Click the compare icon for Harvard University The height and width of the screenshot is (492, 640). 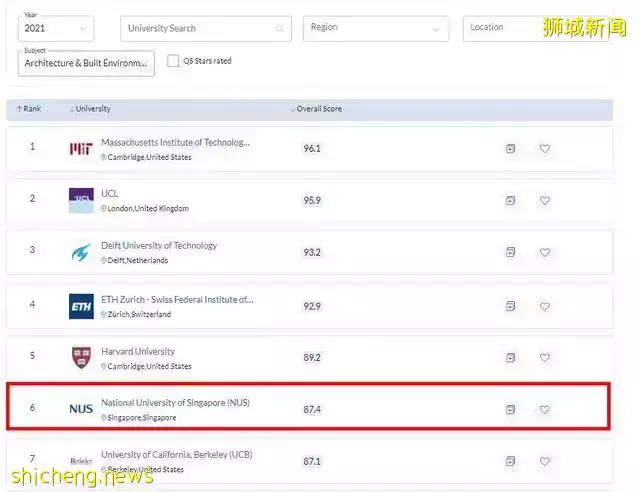tap(510, 357)
